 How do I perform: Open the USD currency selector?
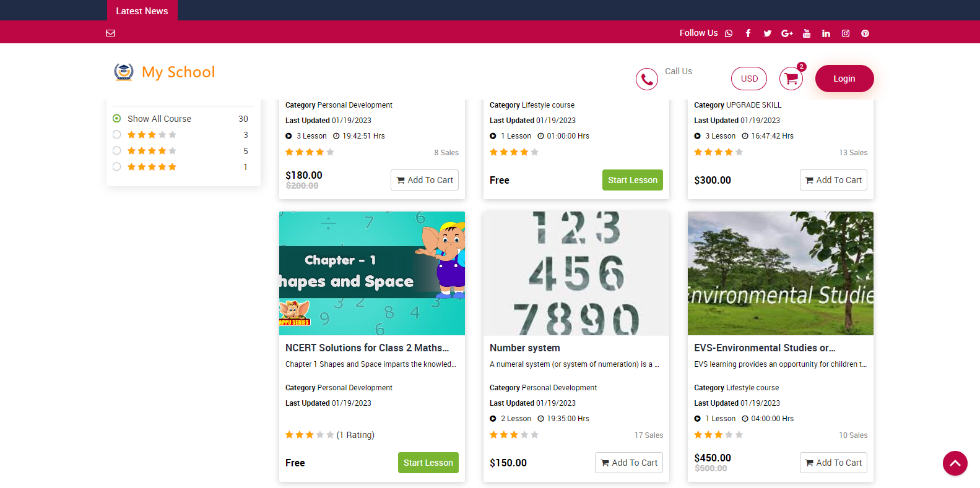coord(748,79)
